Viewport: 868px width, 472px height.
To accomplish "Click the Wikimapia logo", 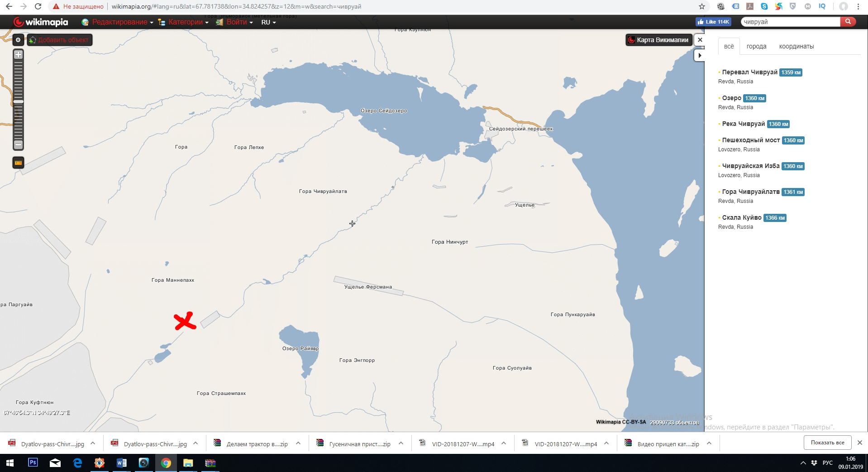I will click(41, 22).
